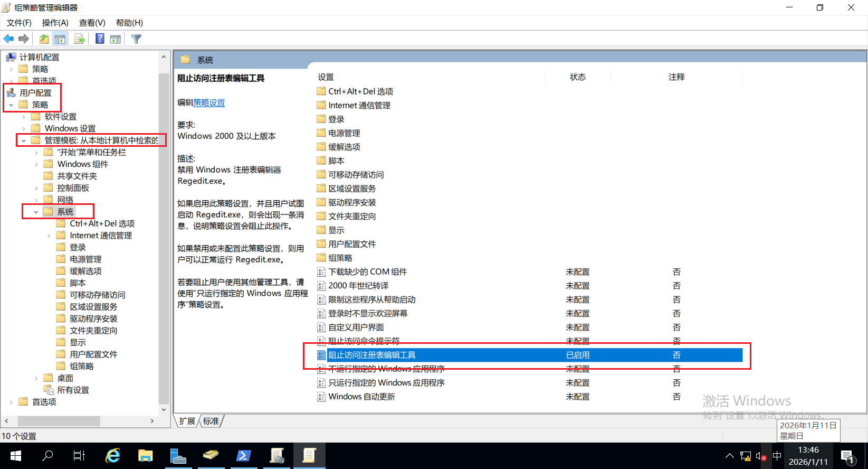Click the 计算机配置 node icon
The image size is (868, 469).
(11, 57)
